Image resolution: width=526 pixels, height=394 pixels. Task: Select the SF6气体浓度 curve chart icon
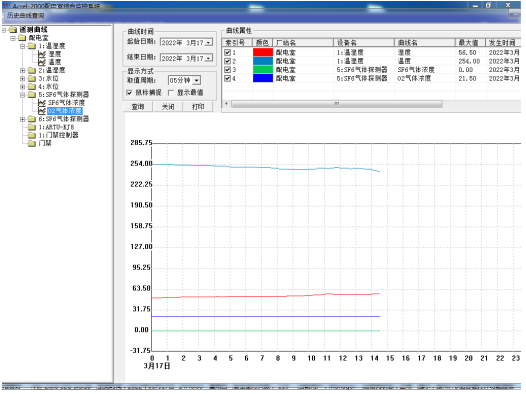click(x=42, y=103)
